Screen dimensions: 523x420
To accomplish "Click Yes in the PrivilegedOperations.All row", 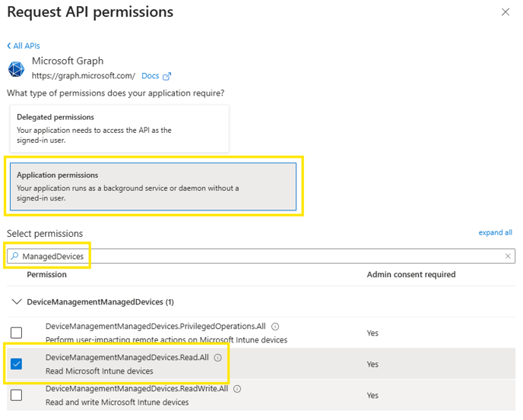I will 372,333.
